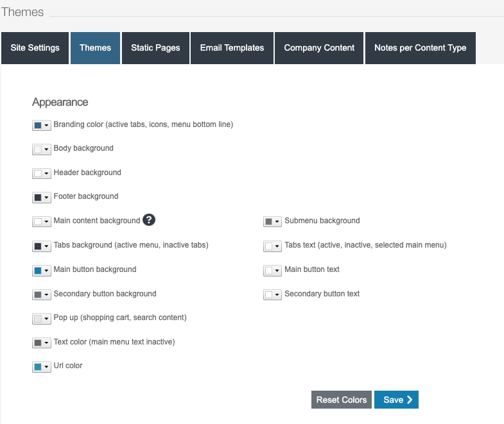Open the Main button background color picker
Image resolution: width=504 pixels, height=424 pixels.
coord(41,270)
